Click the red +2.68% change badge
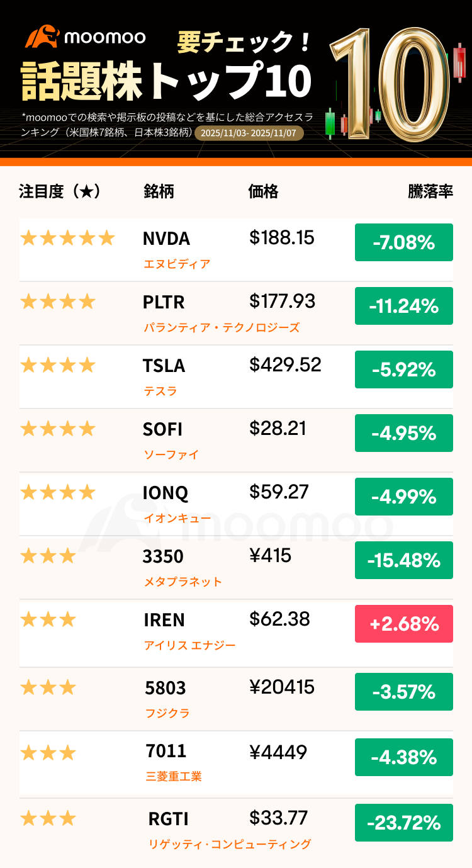This screenshot has height=868, width=472. tap(403, 624)
